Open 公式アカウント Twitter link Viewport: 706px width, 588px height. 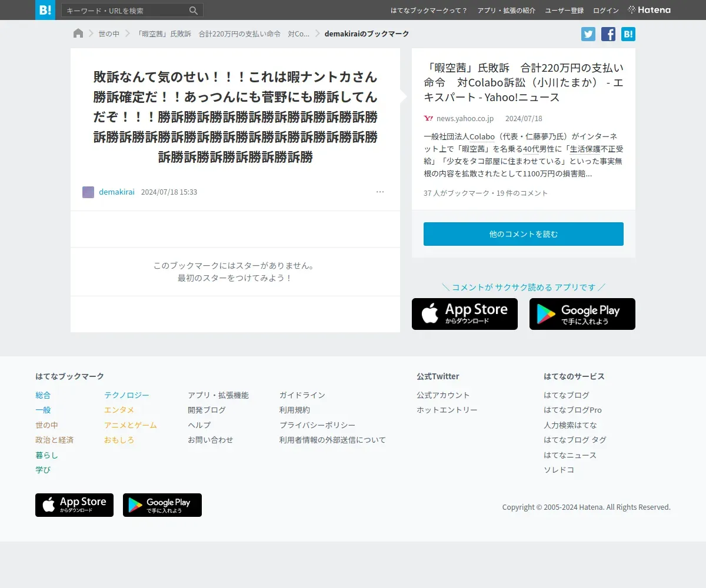coord(443,395)
